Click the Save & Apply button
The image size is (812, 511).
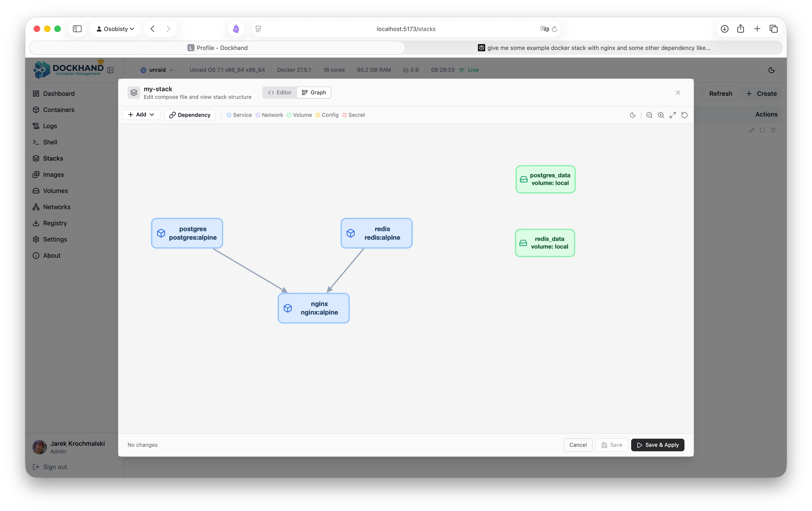tap(657, 445)
